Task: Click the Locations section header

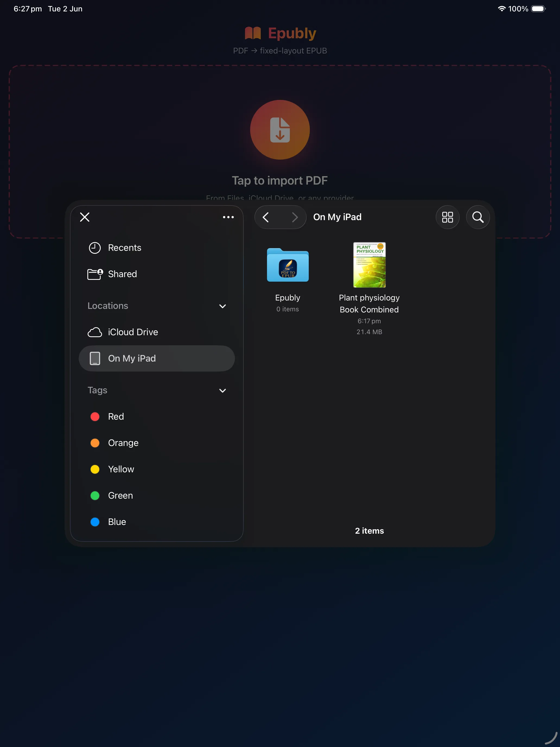Action: pos(108,306)
